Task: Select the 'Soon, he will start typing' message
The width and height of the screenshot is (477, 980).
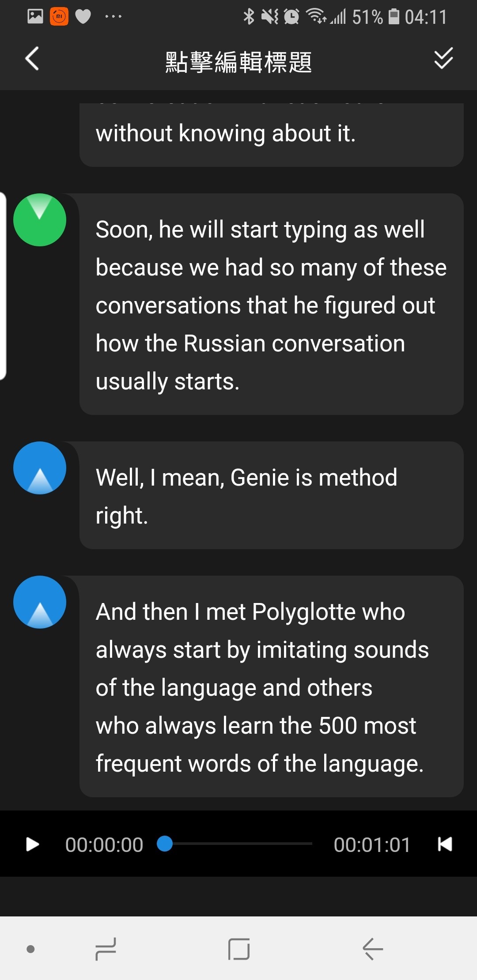Action: point(271,305)
